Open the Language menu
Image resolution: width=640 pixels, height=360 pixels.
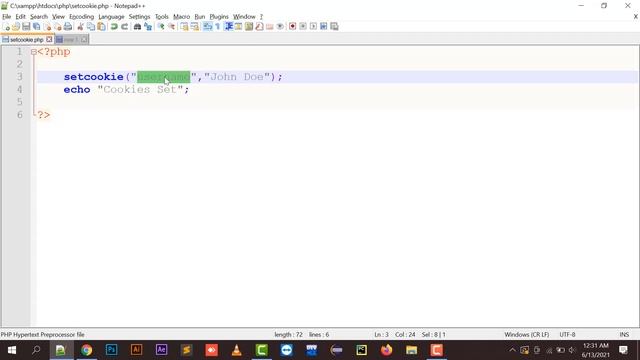(111, 17)
